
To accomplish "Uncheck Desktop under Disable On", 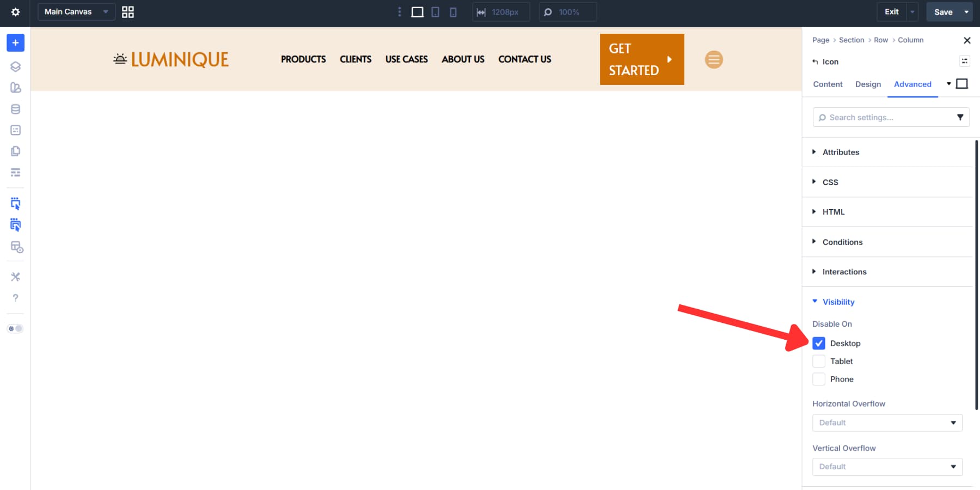I will [x=819, y=343].
